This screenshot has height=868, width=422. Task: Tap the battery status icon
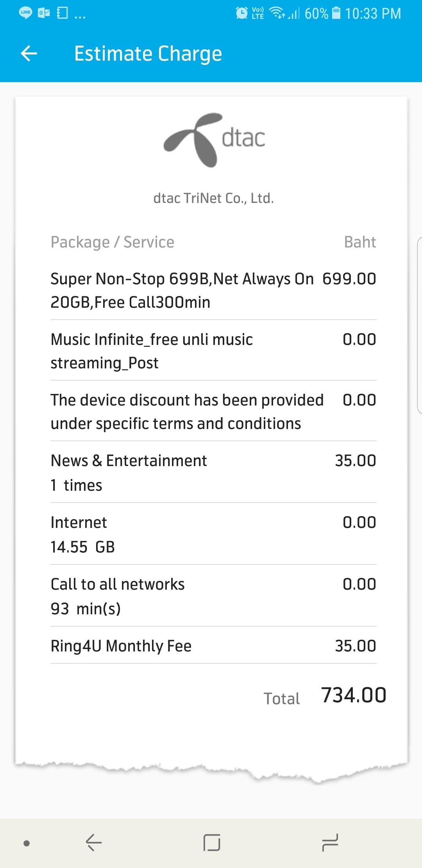pyautogui.click(x=336, y=13)
